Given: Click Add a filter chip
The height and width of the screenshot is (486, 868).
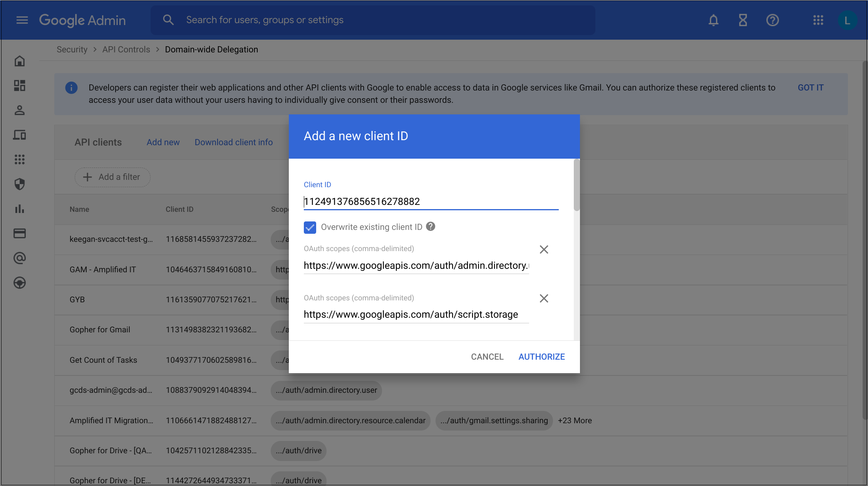Looking at the screenshot, I should [x=112, y=177].
